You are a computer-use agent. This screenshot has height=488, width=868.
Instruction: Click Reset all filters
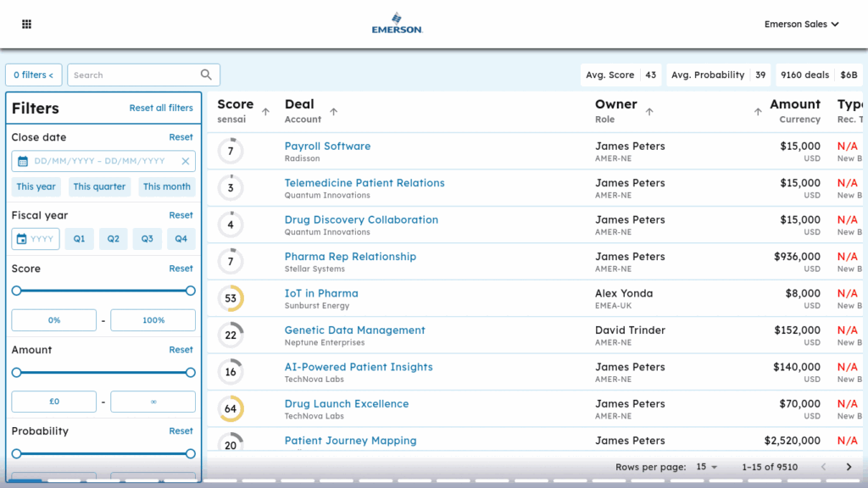point(161,108)
